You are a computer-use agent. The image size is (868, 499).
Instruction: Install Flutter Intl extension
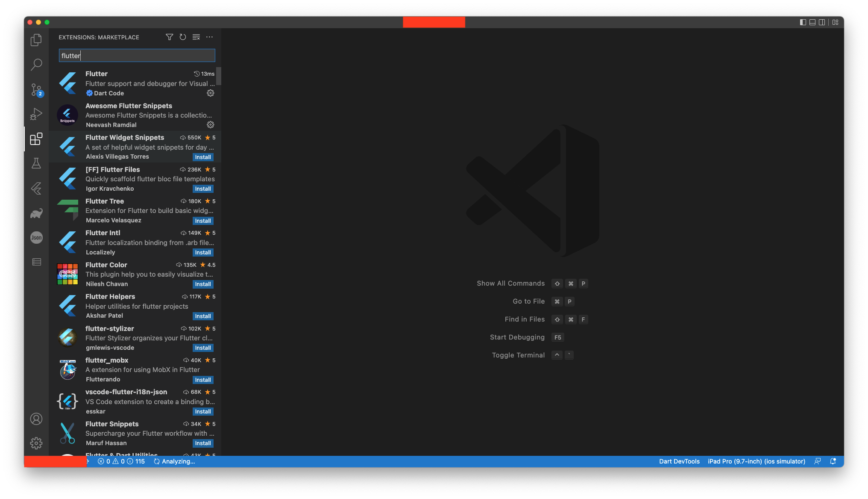[x=203, y=253]
